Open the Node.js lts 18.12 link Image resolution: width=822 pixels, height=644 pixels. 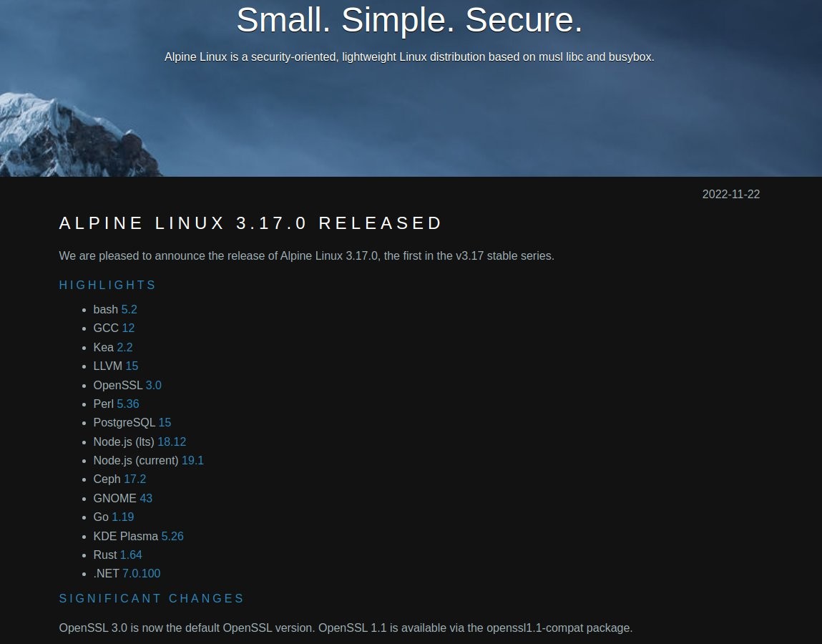click(172, 441)
